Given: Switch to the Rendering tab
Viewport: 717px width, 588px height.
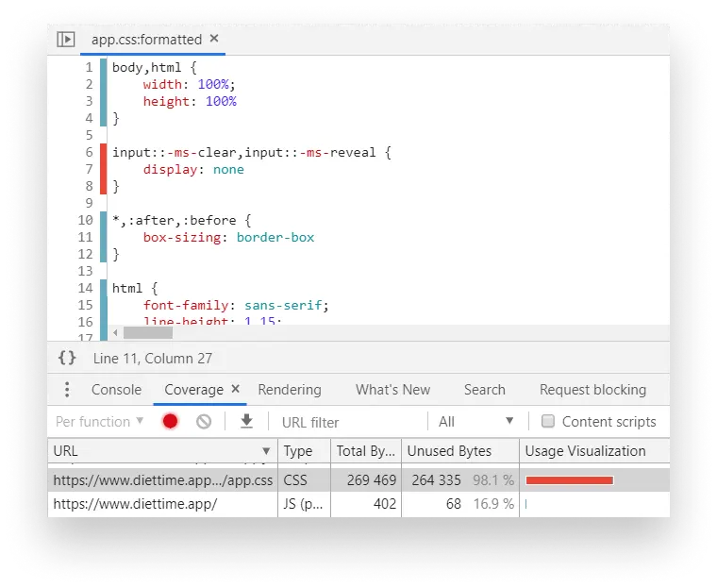Looking at the screenshot, I should tap(290, 390).
